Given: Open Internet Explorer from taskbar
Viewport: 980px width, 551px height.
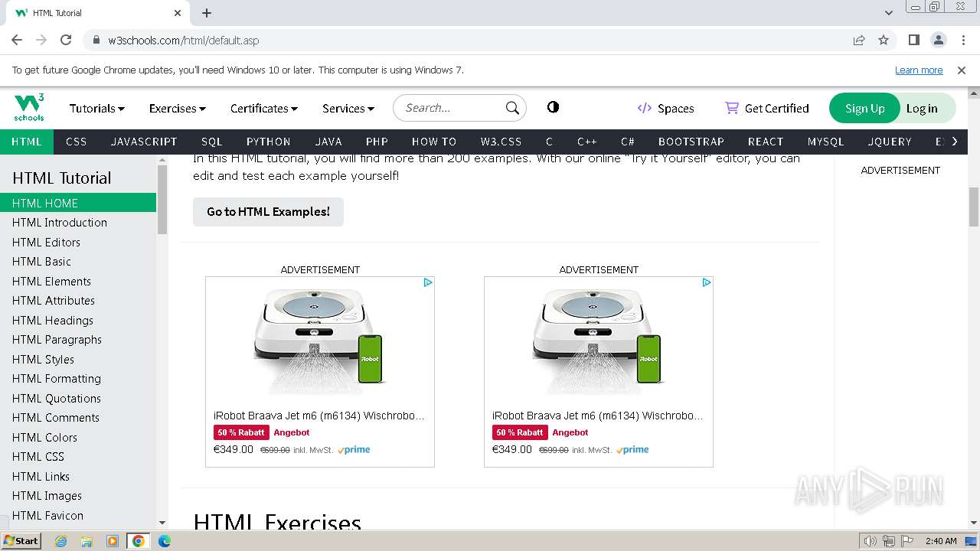Looking at the screenshot, I should pos(60,541).
